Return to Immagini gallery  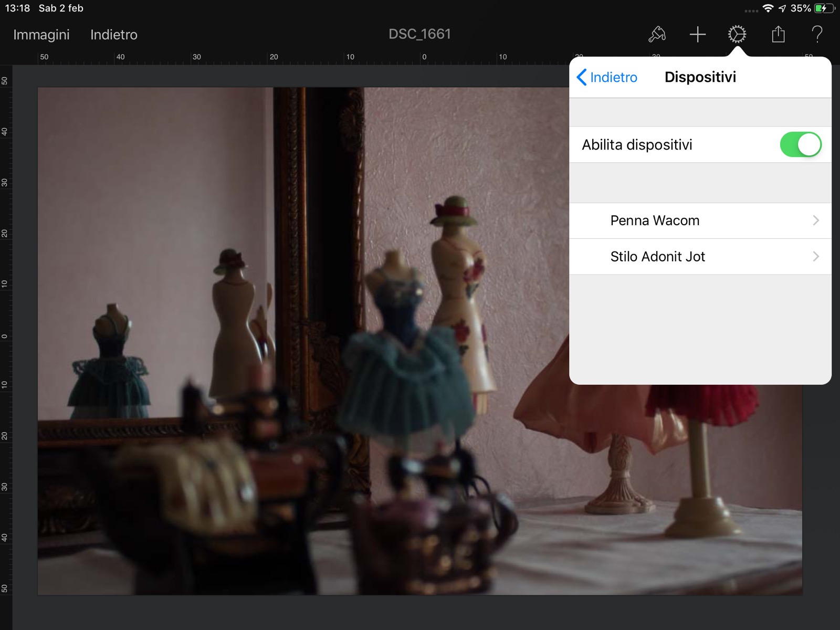coord(41,35)
